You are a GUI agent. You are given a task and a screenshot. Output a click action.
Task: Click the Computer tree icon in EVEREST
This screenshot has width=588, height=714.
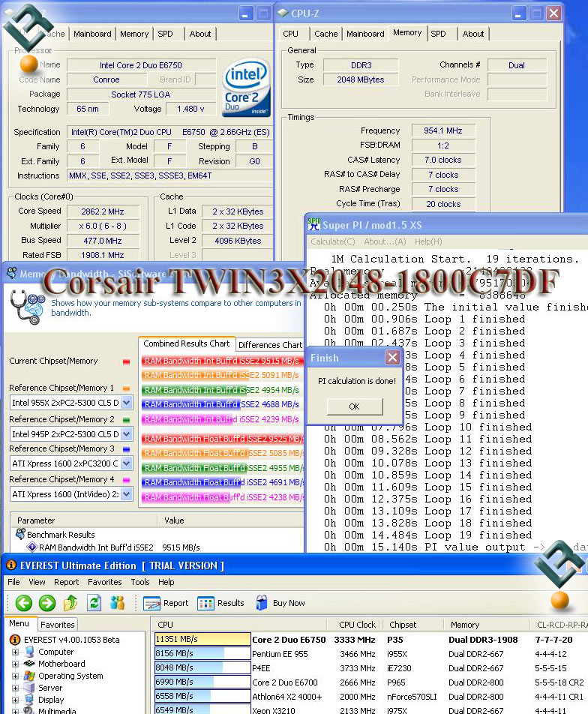(29, 652)
